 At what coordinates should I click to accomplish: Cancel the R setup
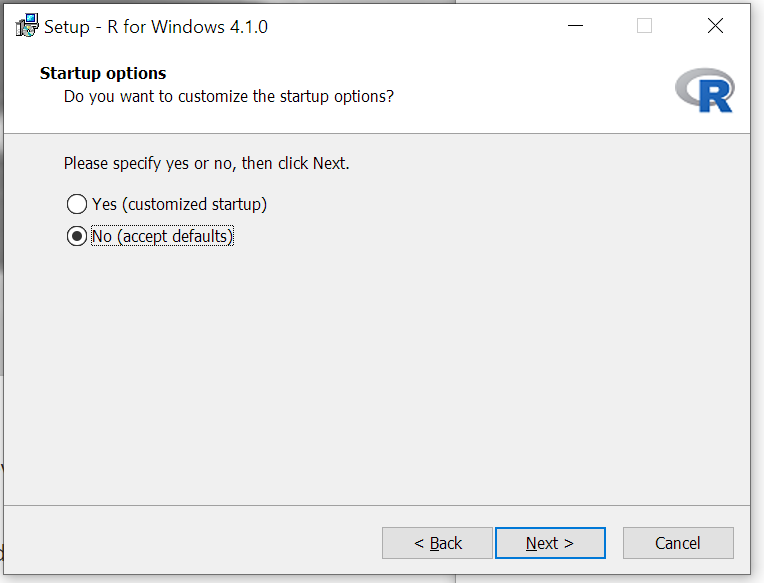[x=678, y=543]
